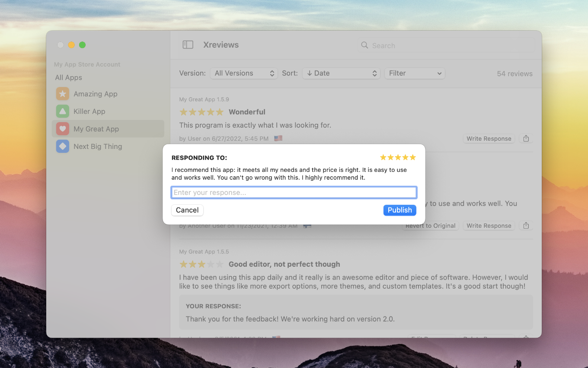Open Next Big Thing in the sidebar
This screenshot has height=368, width=588.
108,146
